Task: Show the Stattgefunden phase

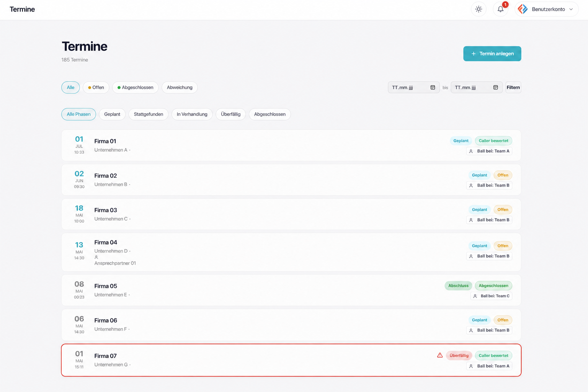Action: click(x=149, y=114)
